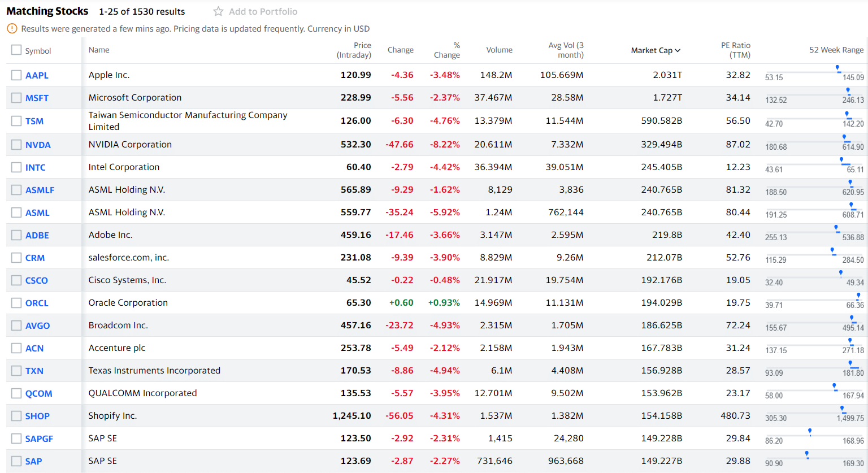Check the INTC row checkbox
Viewport: 868px width, 473px height.
pos(16,167)
